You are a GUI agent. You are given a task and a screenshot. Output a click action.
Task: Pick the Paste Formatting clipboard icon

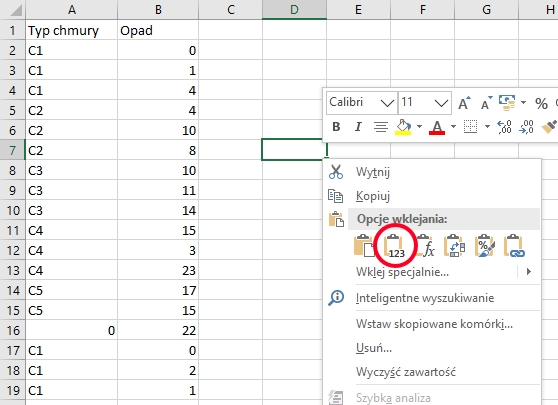(x=485, y=246)
